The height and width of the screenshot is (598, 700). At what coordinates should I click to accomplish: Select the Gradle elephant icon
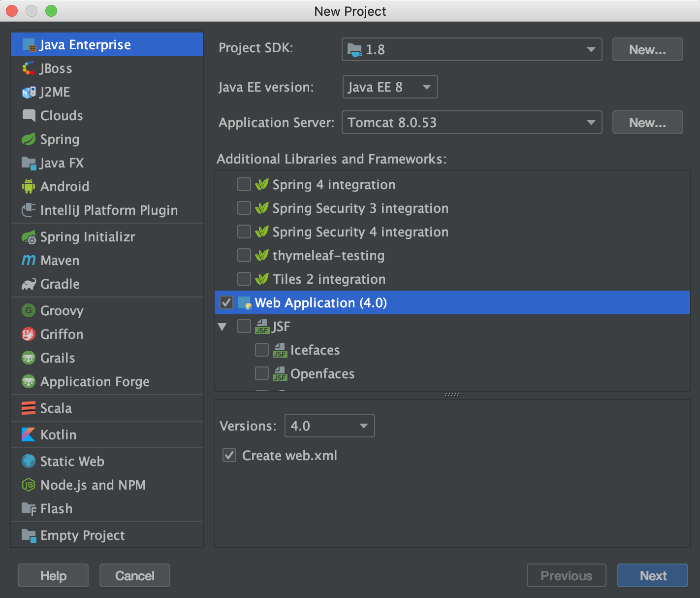click(x=29, y=284)
